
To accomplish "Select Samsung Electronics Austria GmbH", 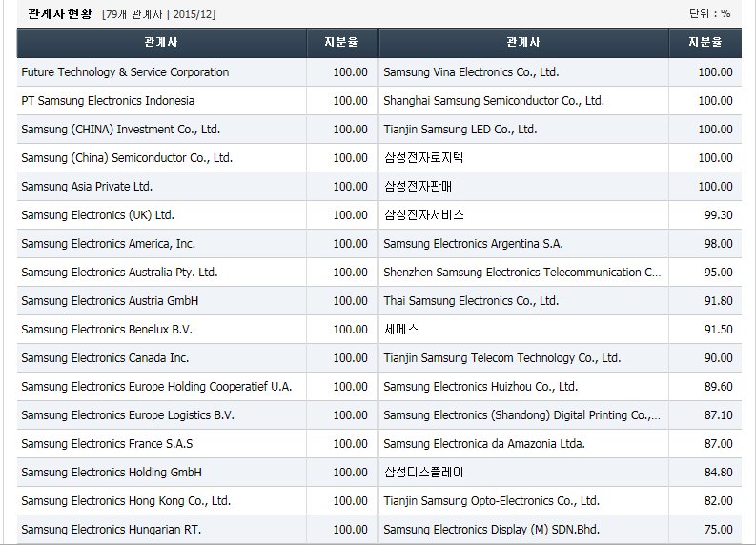I will (x=110, y=301).
